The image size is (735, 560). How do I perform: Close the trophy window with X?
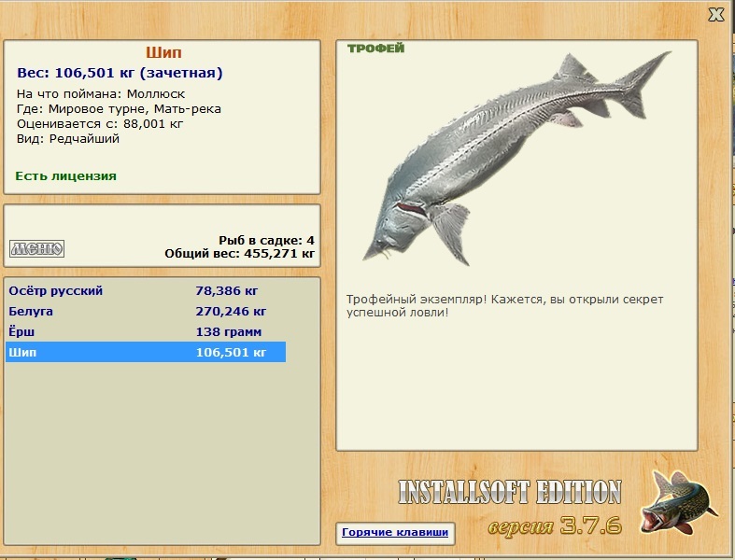pos(715,14)
